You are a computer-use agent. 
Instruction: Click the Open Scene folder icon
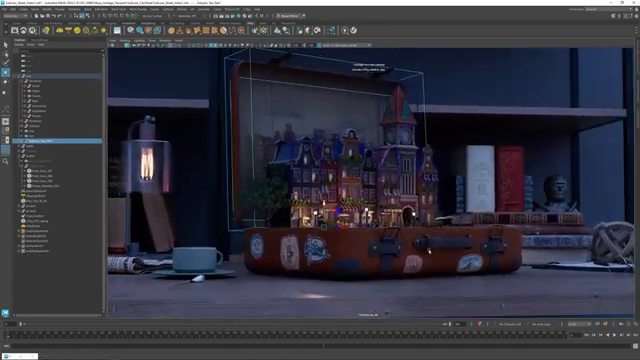[x=42, y=16]
